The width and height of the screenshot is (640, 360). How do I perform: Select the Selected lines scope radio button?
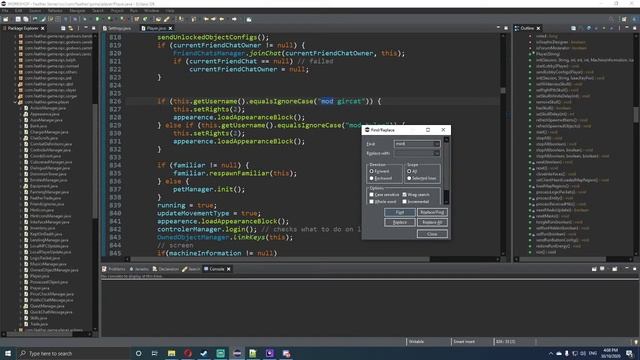[409, 178]
